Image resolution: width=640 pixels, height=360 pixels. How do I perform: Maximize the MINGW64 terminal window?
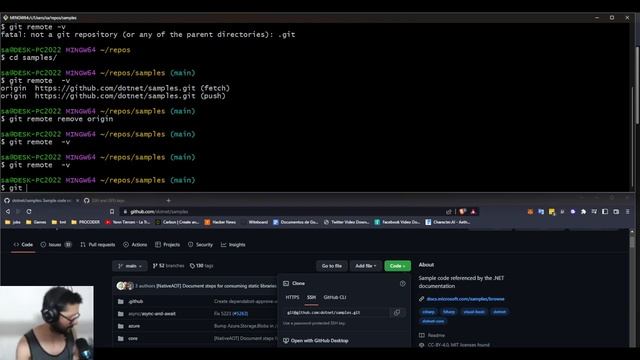pyautogui.click(x=612, y=18)
